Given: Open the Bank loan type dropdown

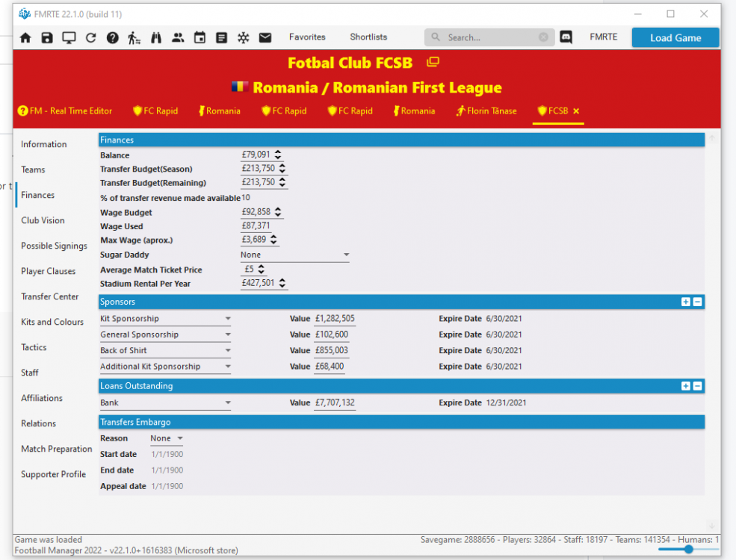Looking at the screenshot, I should 165,402.
